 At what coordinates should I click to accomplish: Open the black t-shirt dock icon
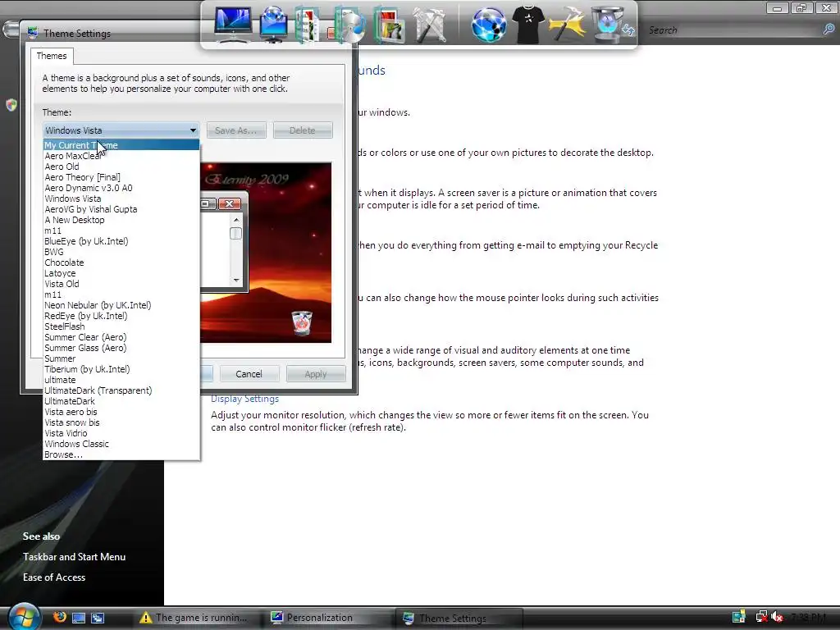click(527, 25)
